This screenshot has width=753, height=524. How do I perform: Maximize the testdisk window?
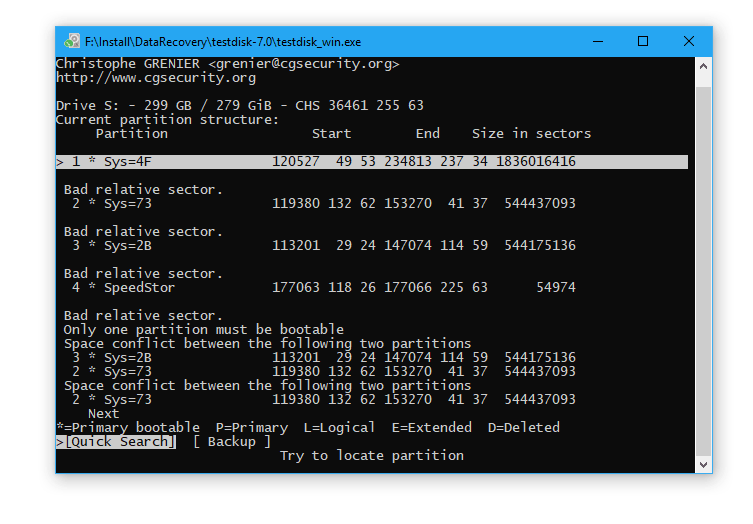pyautogui.click(x=643, y=42)
